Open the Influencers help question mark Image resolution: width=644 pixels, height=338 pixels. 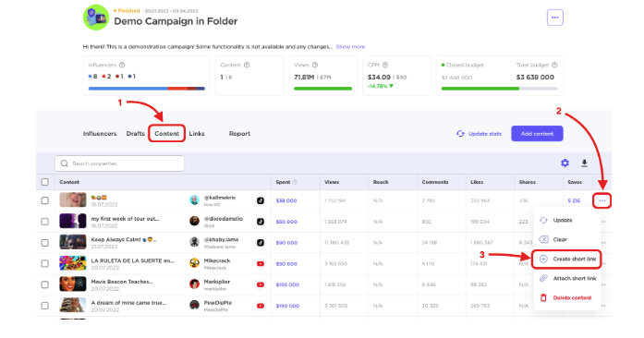point(122,65)
